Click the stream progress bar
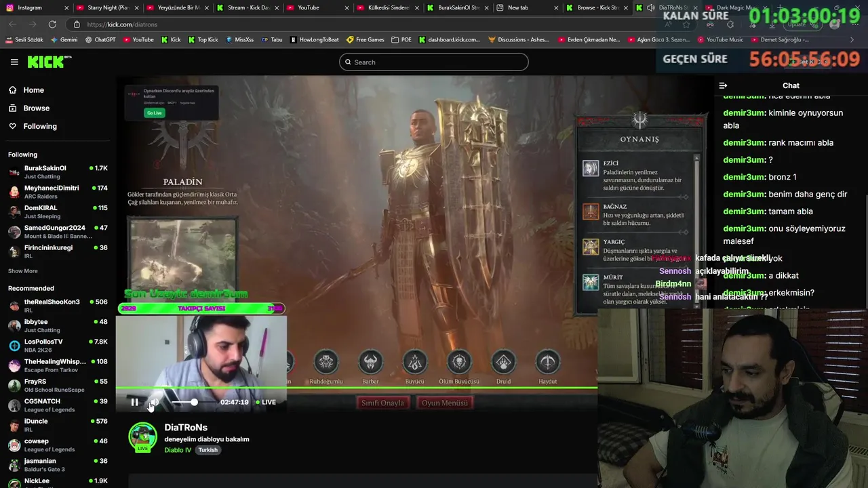 tap(357, 388)
